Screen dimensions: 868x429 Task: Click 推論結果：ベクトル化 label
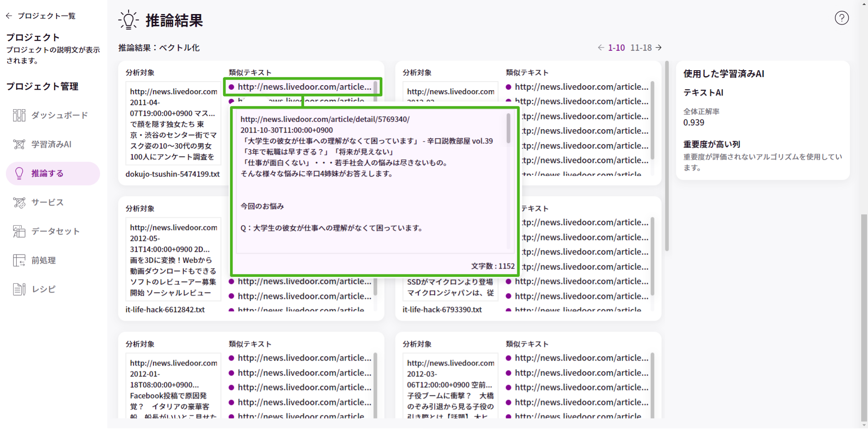[159, 48]
